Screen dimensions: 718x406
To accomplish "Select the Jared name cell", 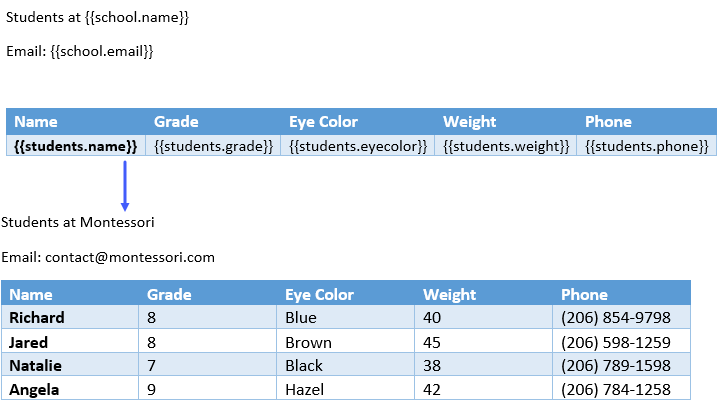I will (70, 341).
